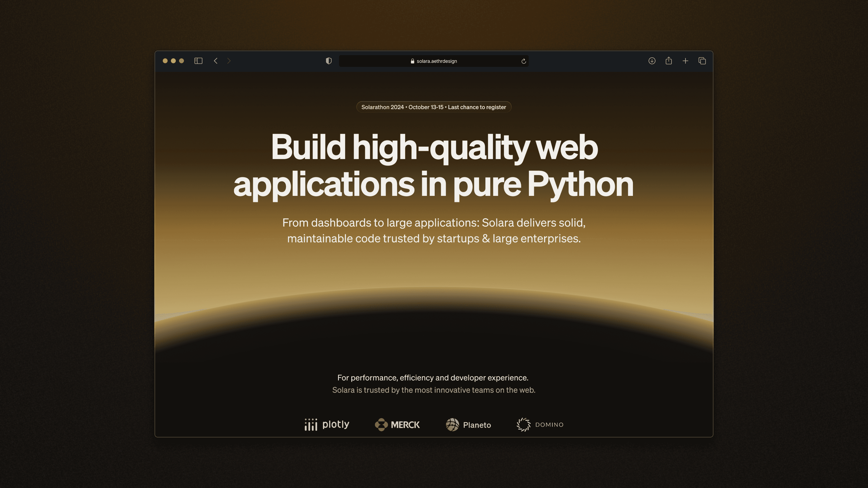Reload the page with refresh icon
This screenshot has width=868, height=488.
point(523,61)
